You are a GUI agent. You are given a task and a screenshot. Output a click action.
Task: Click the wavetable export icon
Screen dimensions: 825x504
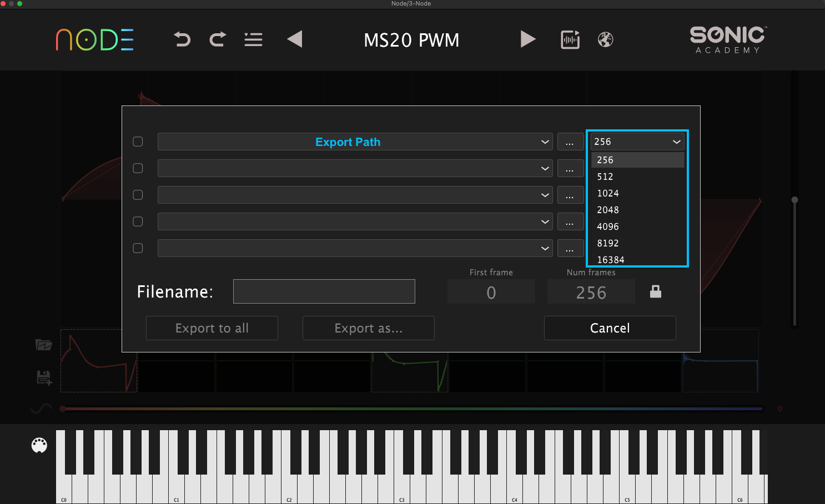click(x=570, y=39)
